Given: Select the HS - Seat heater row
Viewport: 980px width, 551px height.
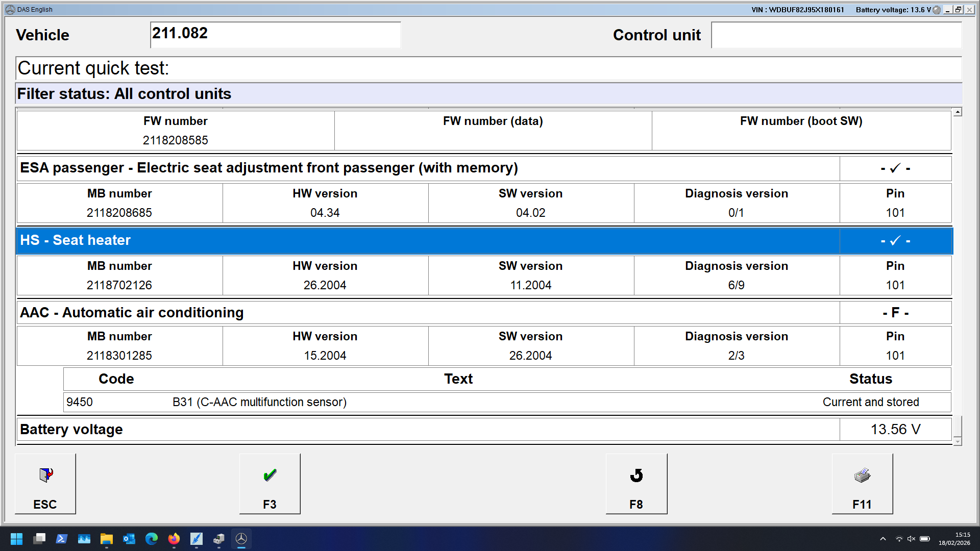Looking at the screenshot, I should 429,240.
